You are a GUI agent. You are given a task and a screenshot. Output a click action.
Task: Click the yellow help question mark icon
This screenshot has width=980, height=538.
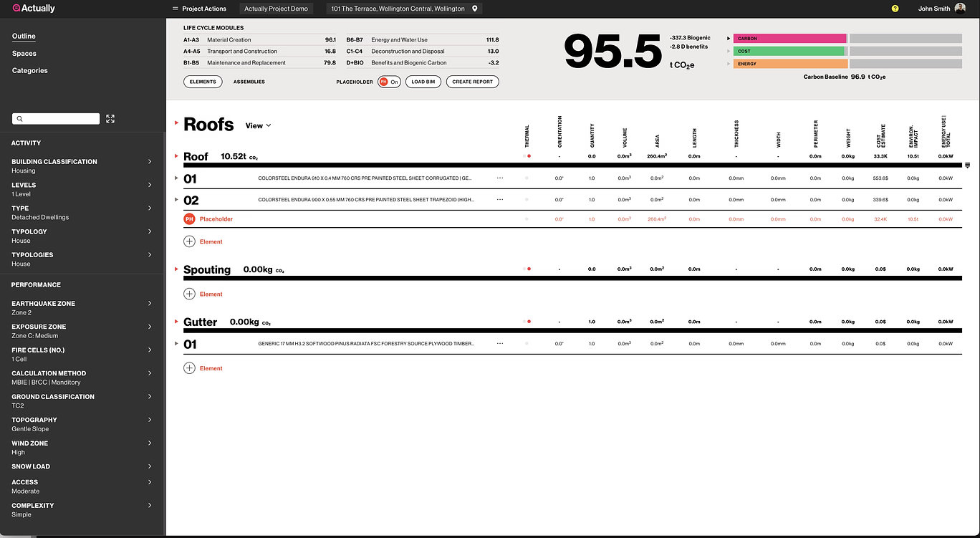tap(895, 9)
